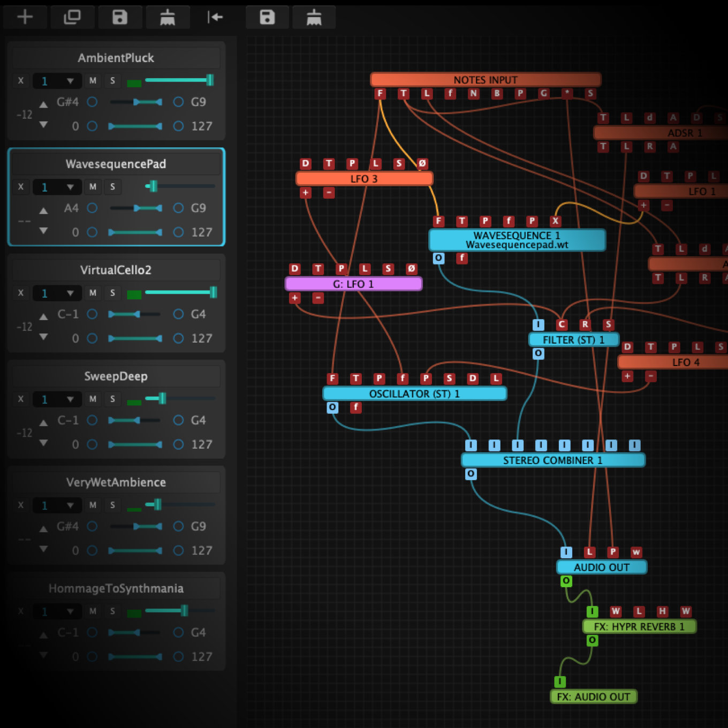Click the B port on NOTES INPUT
728x728 pixels.
(x=497, y=94)
